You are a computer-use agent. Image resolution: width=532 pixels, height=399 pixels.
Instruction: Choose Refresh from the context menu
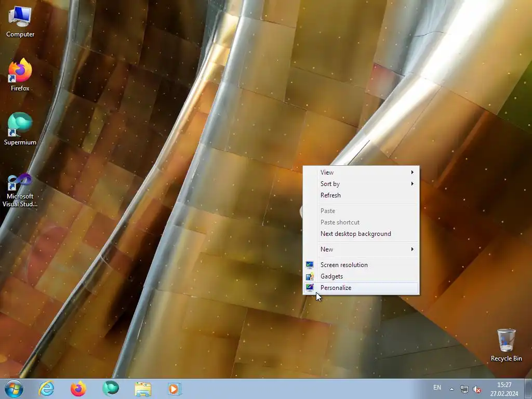coord(361,195)
